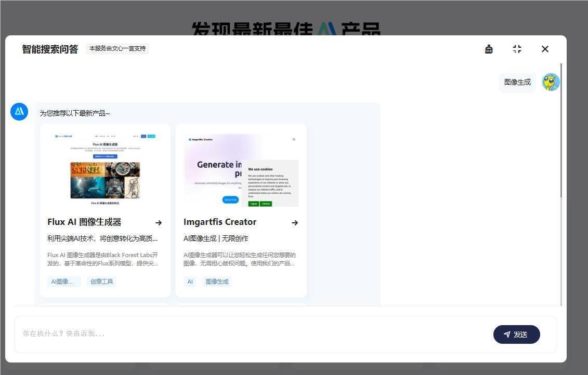Click the 发送 send button
Image resolution: width=588 pixels, height=375 pixels.
pyautogui.click(x=516, y=334)
